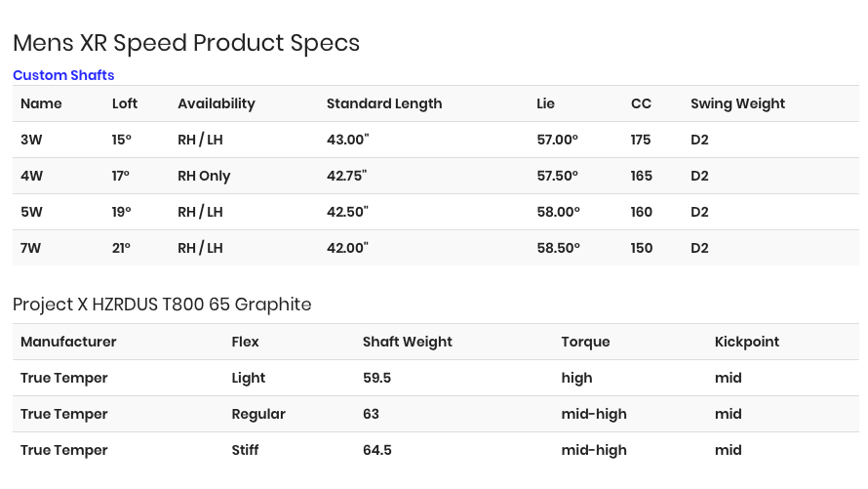Click the Shaft Weight column header
The image size is (868, 489).
(408, 342)
